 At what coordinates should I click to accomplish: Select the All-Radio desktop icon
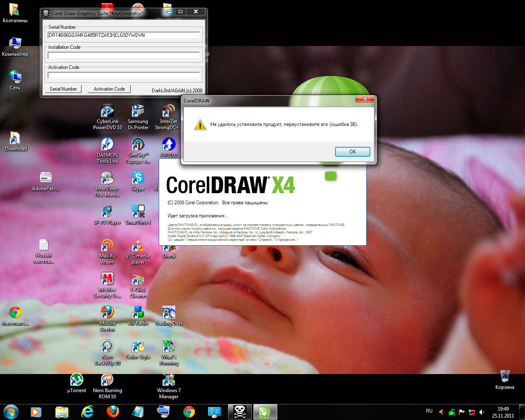coord(138,316)
